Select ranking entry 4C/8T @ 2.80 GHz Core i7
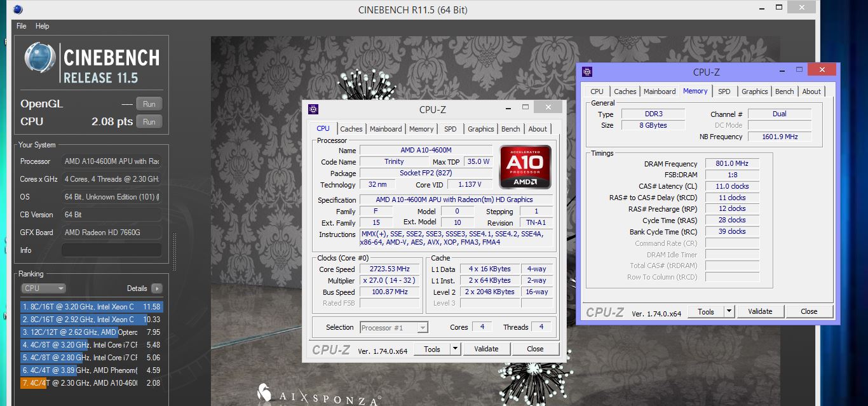Screen dimensions: 868x406 click(91, 358)
